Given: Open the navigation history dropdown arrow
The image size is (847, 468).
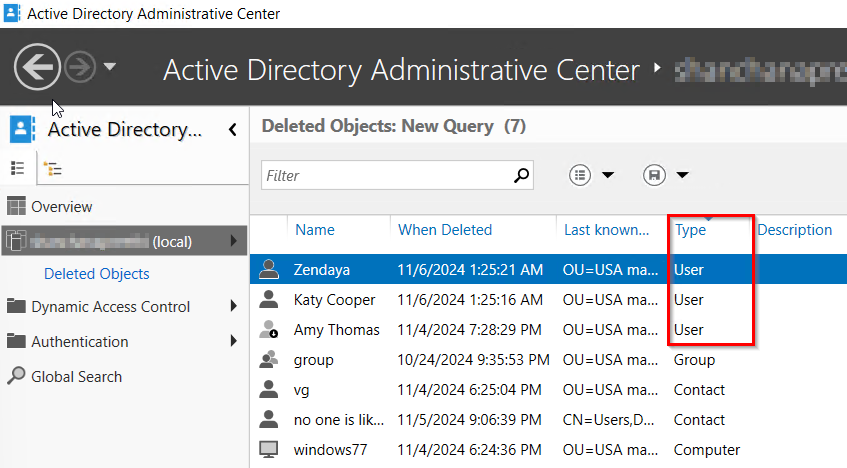Looking at the screenshot, I should pos(110,68).
